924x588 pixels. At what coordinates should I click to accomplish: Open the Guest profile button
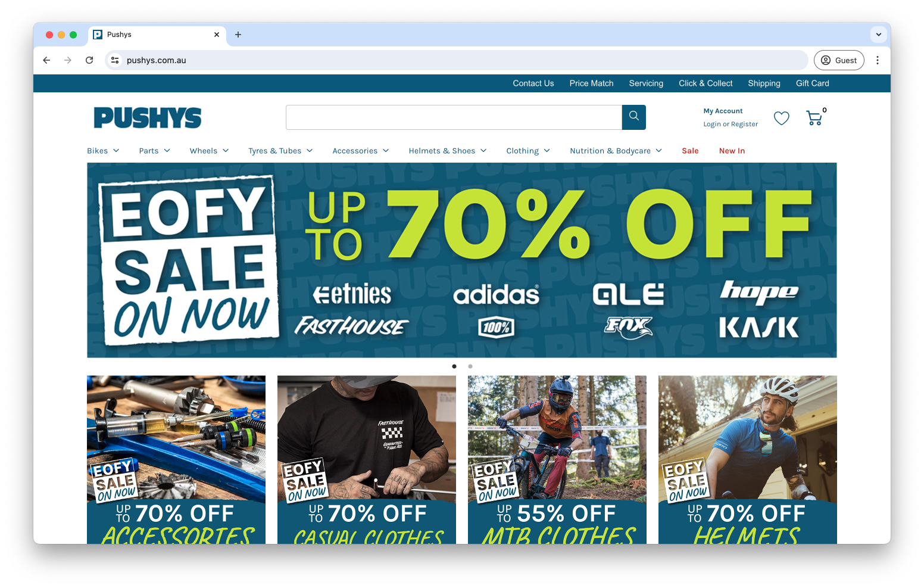pyautogui.click(x=839, y=60)
